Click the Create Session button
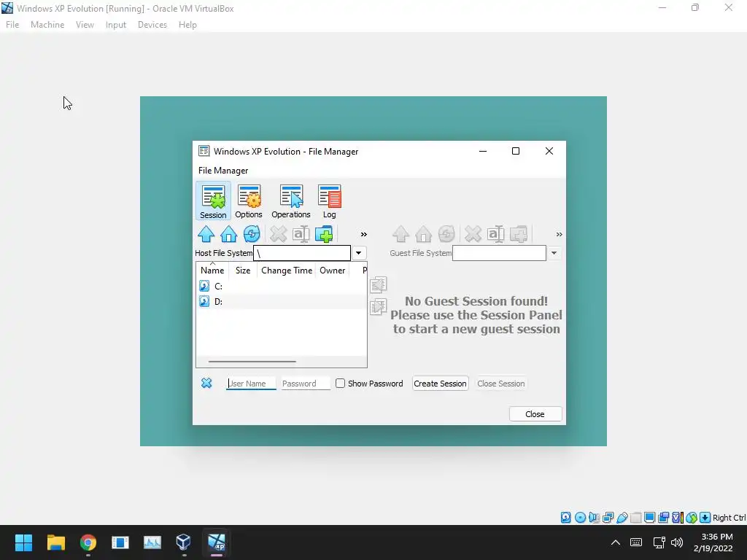Image resolution: width=747 pixels, height=560 pixels. coord(440,384)
